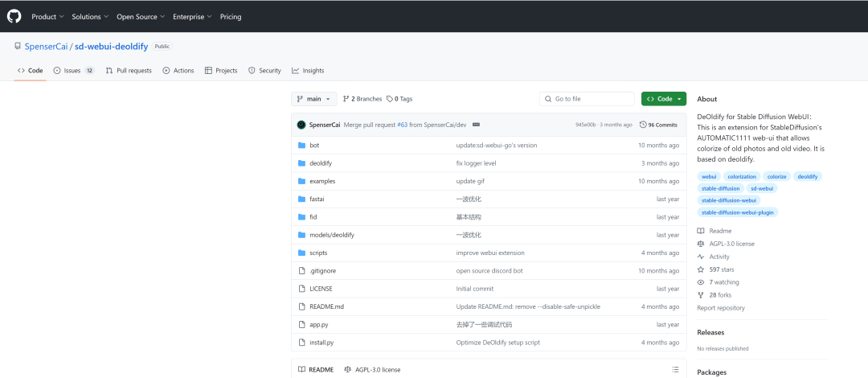This screenshot has width=868, height=378.
Task: Open AGPL-3.0 license link in About sidebar
Action: coord(726,244)
